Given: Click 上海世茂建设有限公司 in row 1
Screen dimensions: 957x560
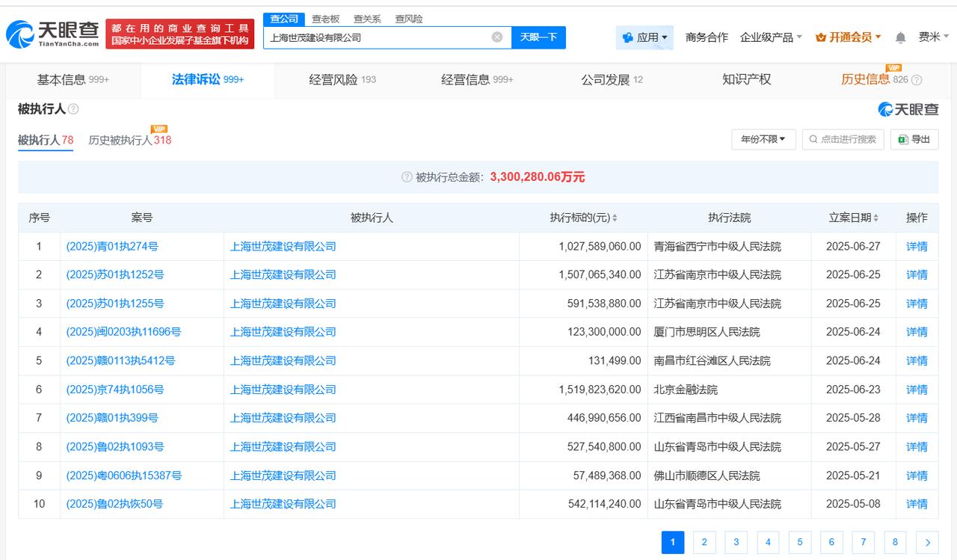Looking at the screenshot, I should point(283,246).
